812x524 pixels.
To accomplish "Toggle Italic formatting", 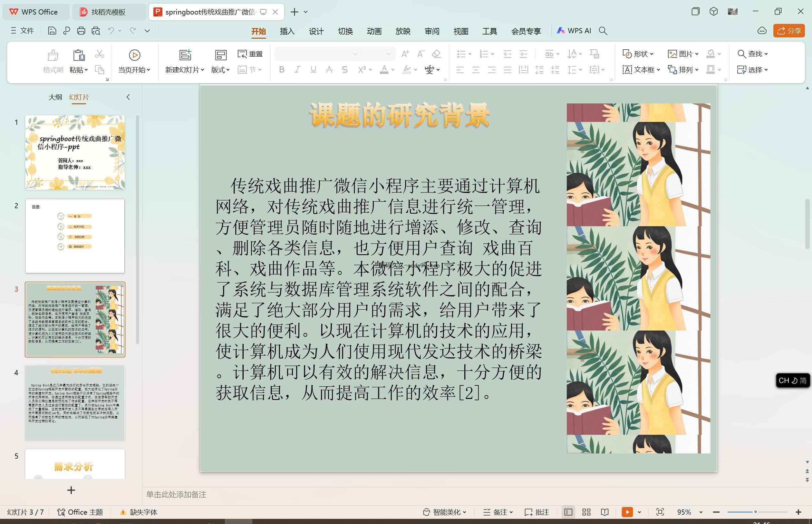I will click(297, 70).
